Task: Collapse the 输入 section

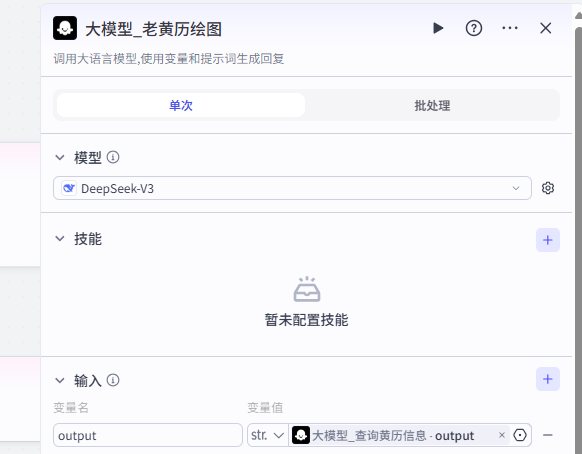Action: point(60,380)
